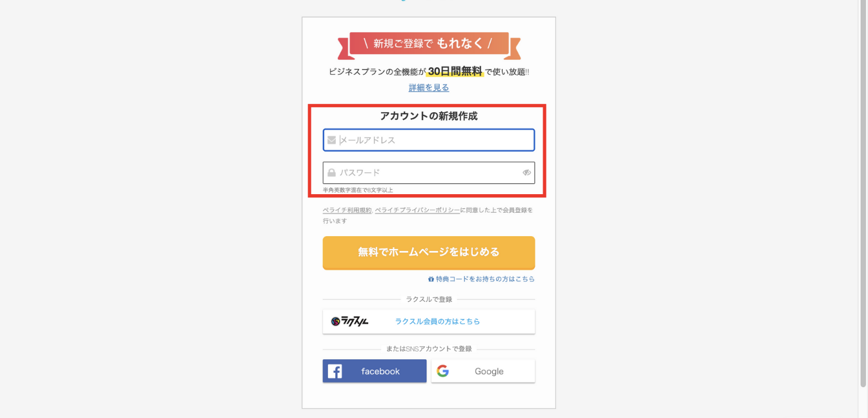Click the gift icon beside 特典コード link
The height and width of the screenshot is (418, 868).
431,279
